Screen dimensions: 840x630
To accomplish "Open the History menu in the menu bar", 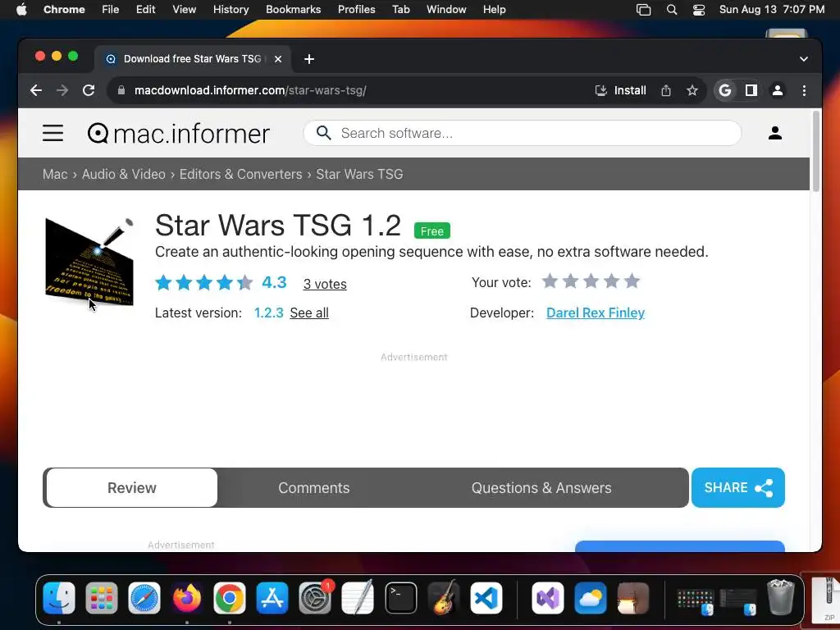I will (231, 10).
